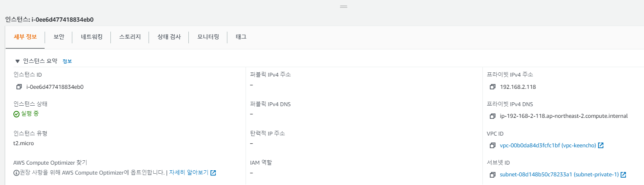
Task: Select the 스토리지 tab
Action: 130,37
